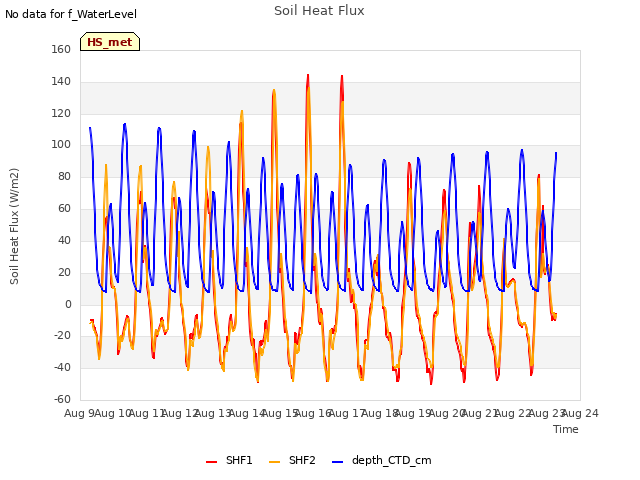Click the 120 y-axis tick label
Screen dimensions: 640x480
pyautogui.click(x=61, y=113)
